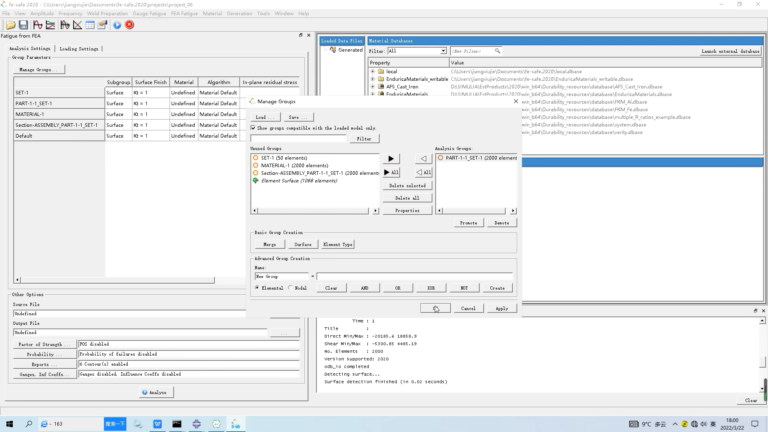Select the Nodal radio button
This screenshot has width=768, height=432.
(x=290, y=288)
